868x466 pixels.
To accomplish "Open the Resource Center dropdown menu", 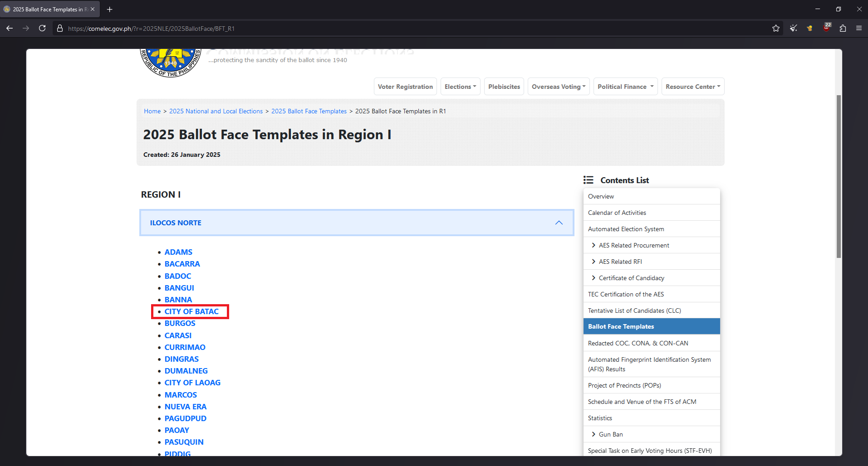I will pyautogui.click(x=692, y=87).
